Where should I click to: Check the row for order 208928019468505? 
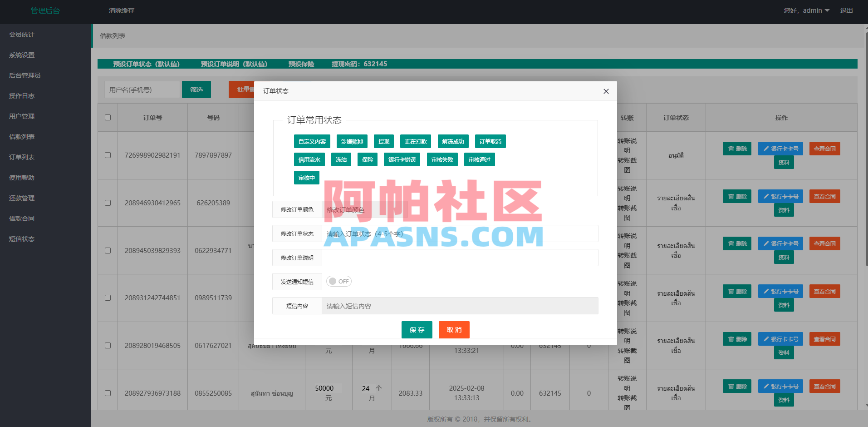(108, 345)
